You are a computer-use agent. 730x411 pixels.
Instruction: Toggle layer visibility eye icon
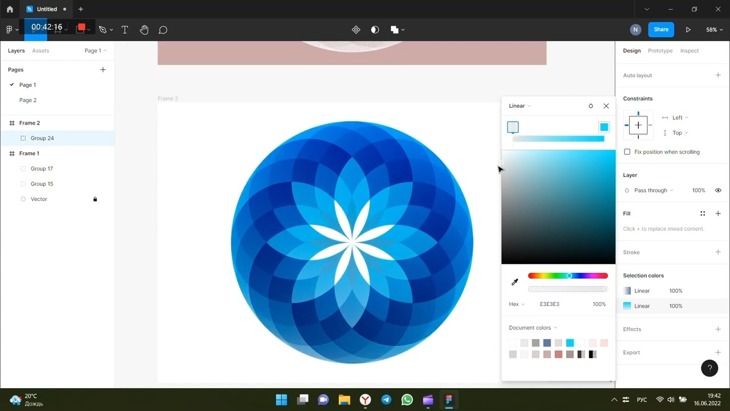[x=718, y=190]
